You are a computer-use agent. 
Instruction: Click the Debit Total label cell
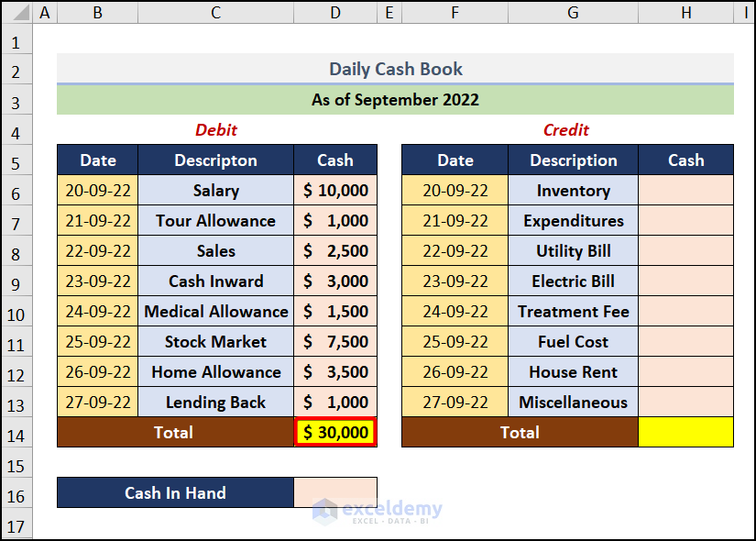coord(176,433)
